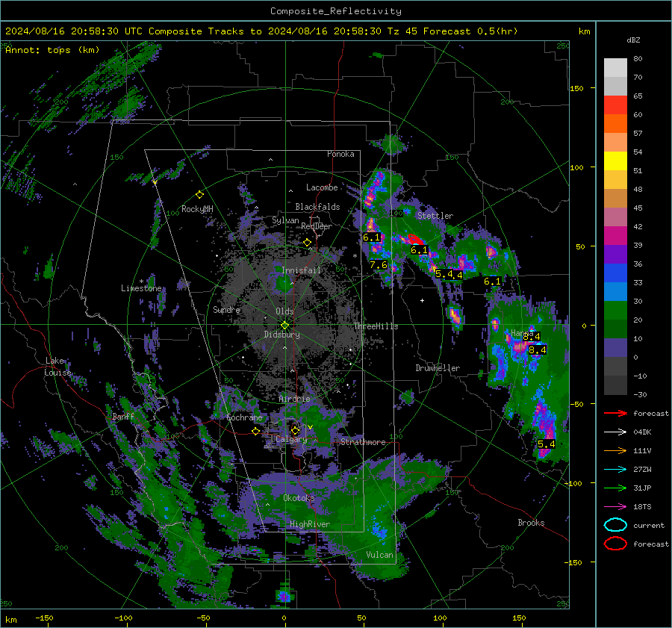
Task: Click the 7.6 storm tops label
Action: [379, 265]
